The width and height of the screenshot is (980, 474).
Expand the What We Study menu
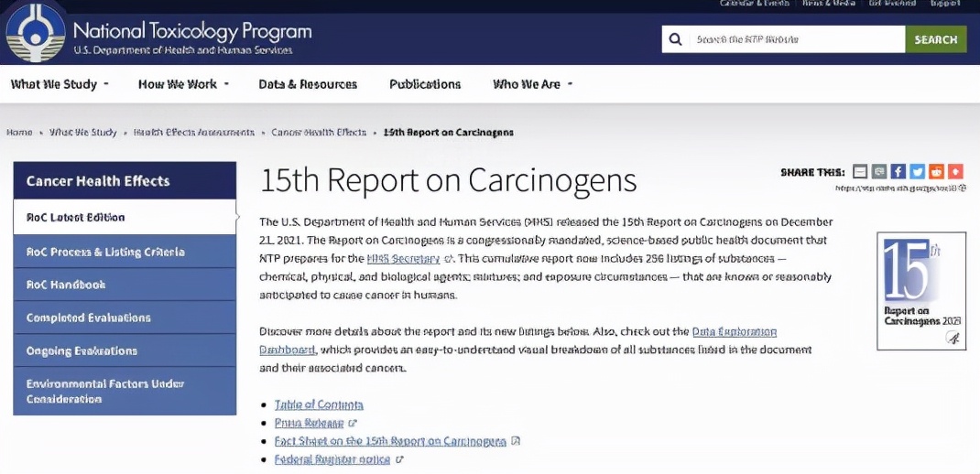click(60, 84)
